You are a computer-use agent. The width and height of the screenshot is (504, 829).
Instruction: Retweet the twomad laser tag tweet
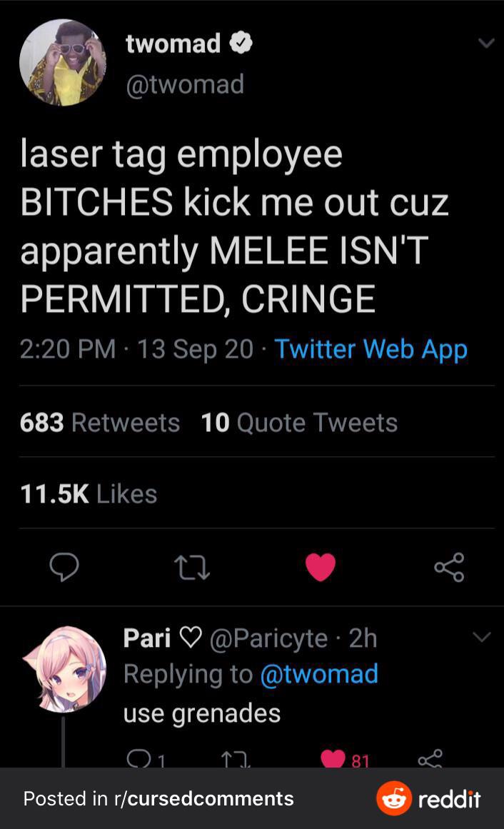191,568
